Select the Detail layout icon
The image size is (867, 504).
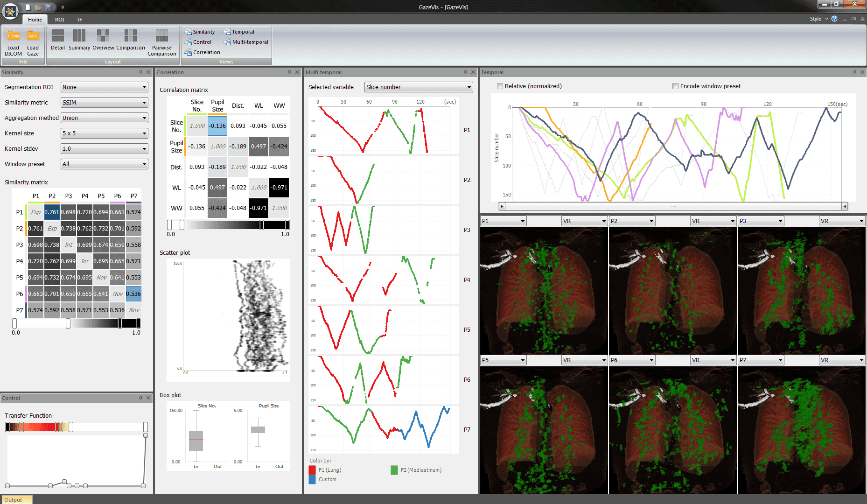58,36
